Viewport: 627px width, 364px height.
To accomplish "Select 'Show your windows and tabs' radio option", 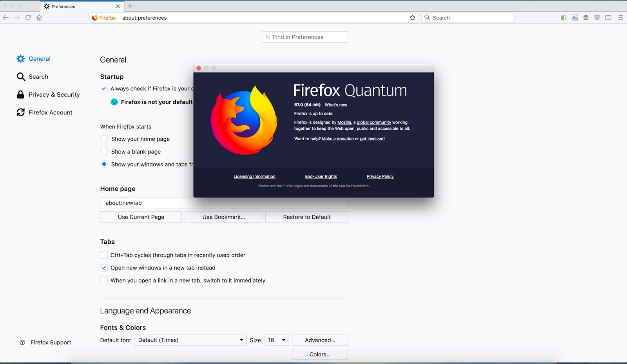I will tap(104, 164).
